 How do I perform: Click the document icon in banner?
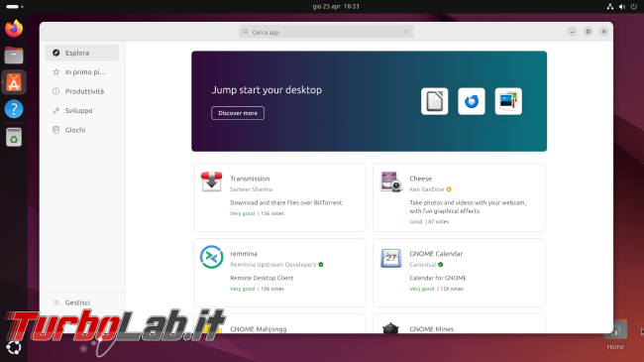click(435, 101)
